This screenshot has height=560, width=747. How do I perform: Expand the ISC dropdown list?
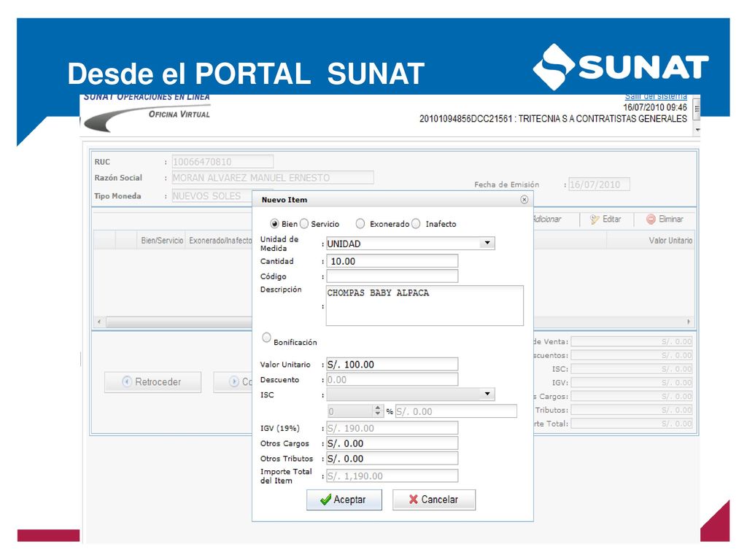point(487,394)
